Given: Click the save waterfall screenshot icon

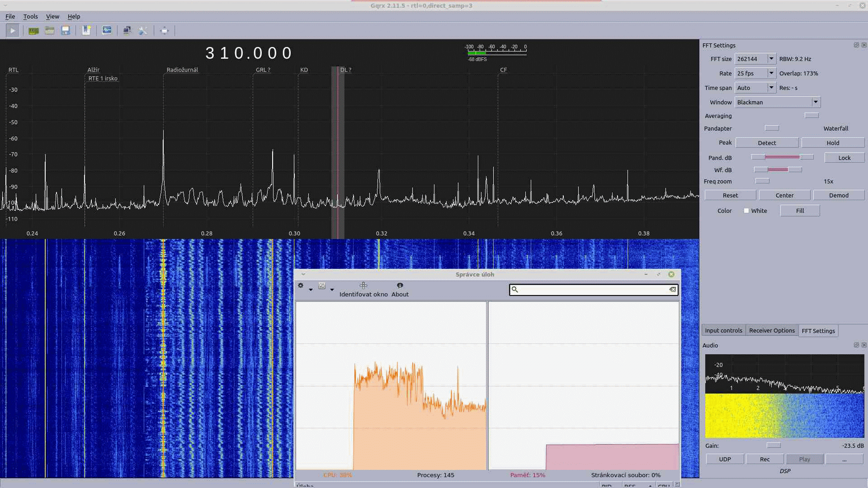Looking at the screenshot, I should [x=107, y=31].
